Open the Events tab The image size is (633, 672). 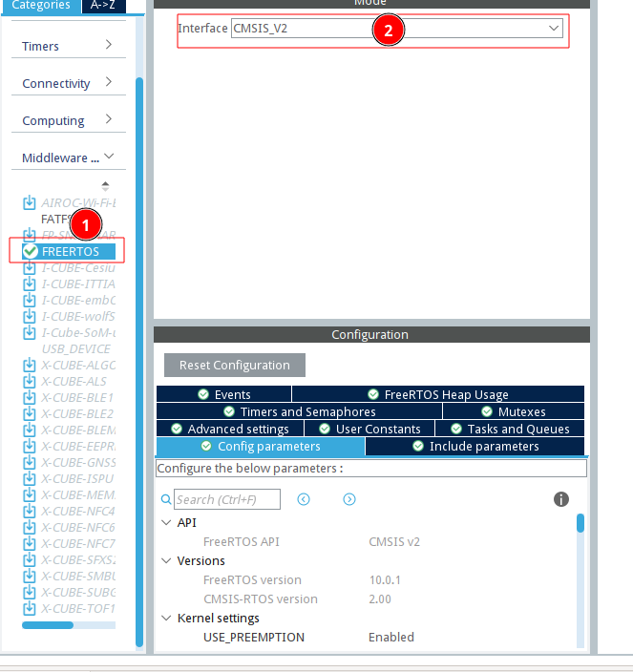[x=223, y=394]
